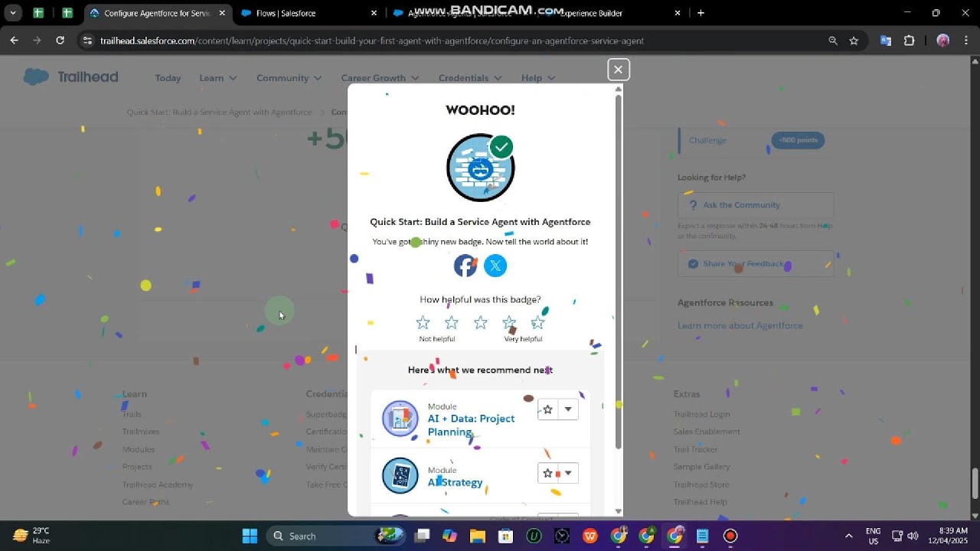
Task: Open Trailhead Academy footer link
Action: pyautogui.click(x=158, y=484)
